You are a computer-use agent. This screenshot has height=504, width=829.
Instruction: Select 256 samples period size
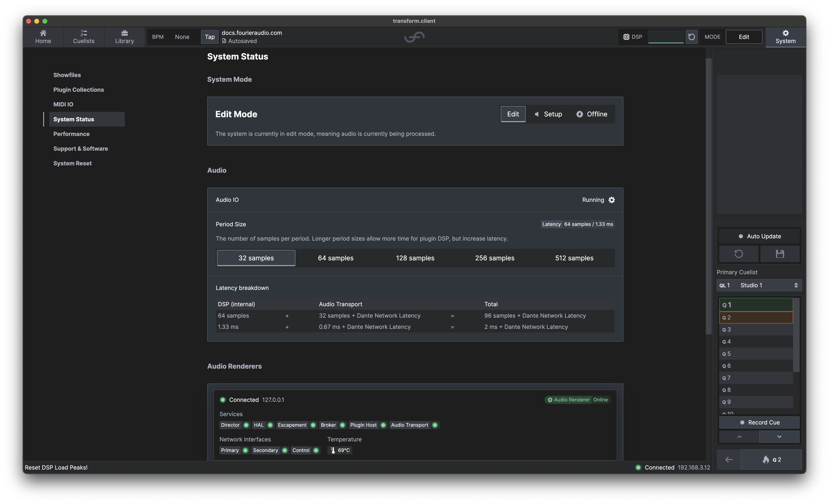click(x=495, y=258)
